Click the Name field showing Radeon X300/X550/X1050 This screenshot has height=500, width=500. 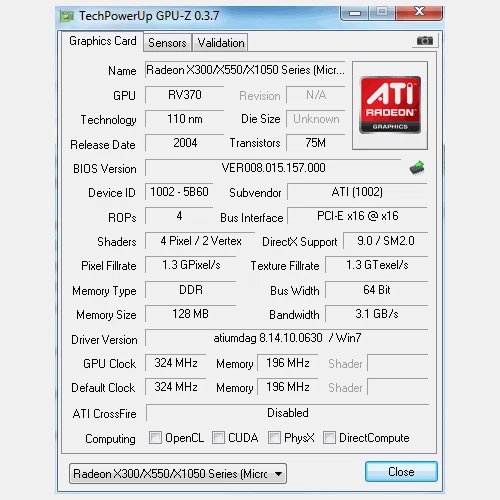tap(245, 70)
